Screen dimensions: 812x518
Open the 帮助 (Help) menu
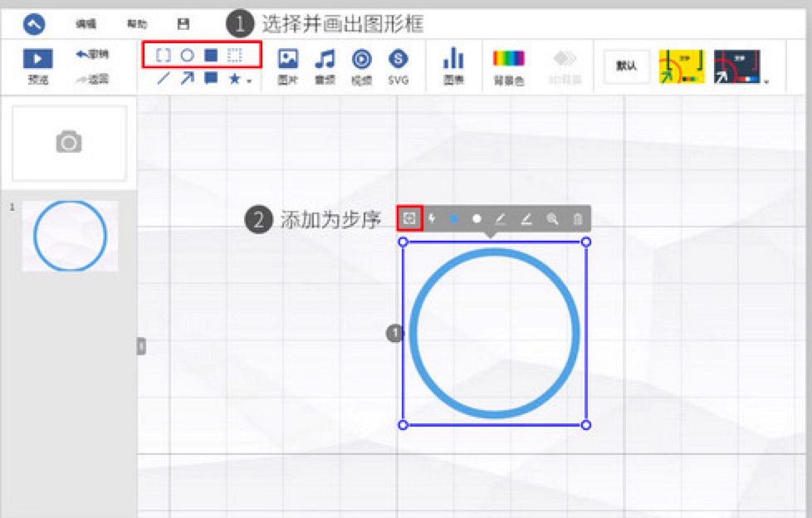137,24
